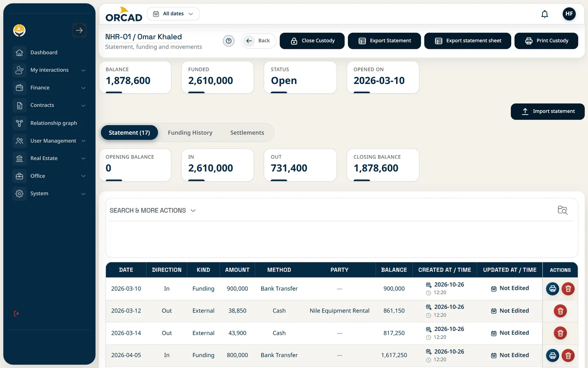Switch to Settlements tab
This screenshot has height=368, width=588.
click(247, 132)
